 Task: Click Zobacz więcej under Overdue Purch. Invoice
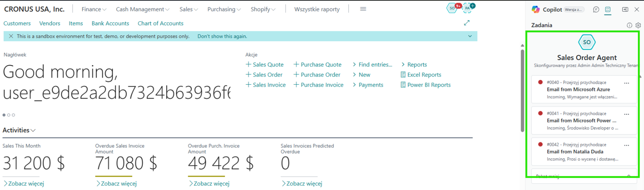pyautogui.click(x=209, y=183)
